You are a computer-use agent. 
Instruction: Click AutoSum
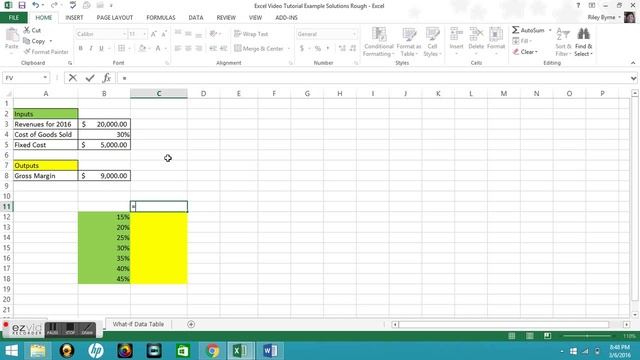coord(528,30)
